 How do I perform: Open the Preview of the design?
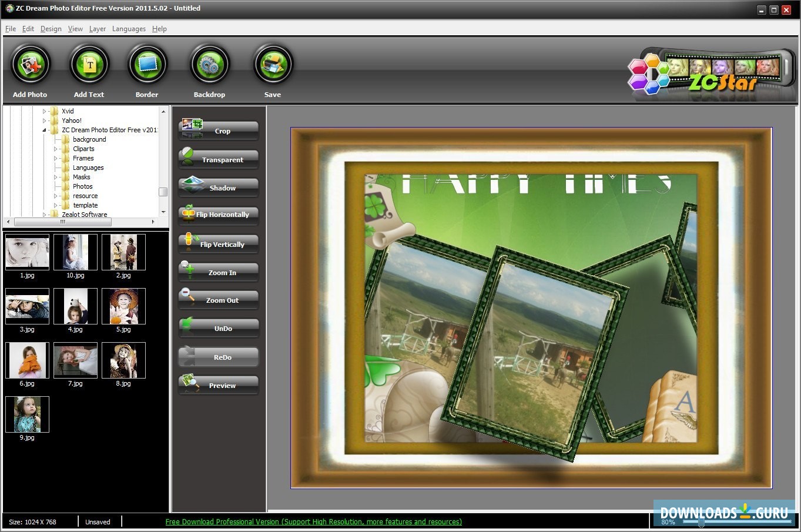[x=219, y=384]
